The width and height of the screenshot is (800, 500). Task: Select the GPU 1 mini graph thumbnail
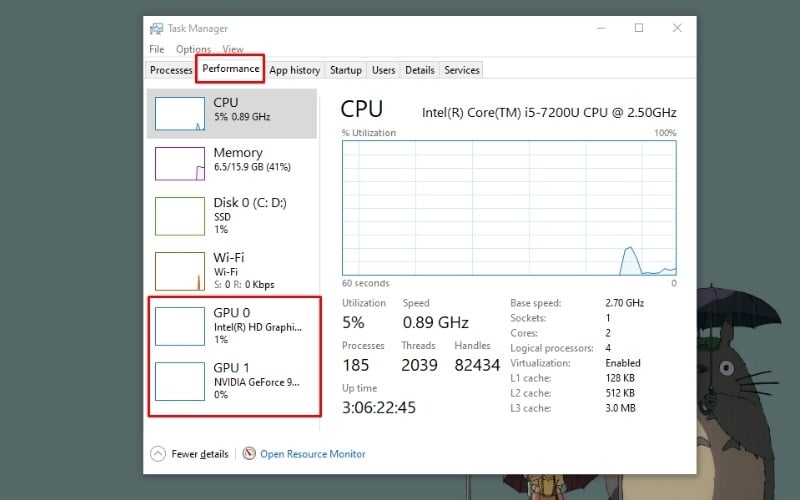(x=180, y=382)
